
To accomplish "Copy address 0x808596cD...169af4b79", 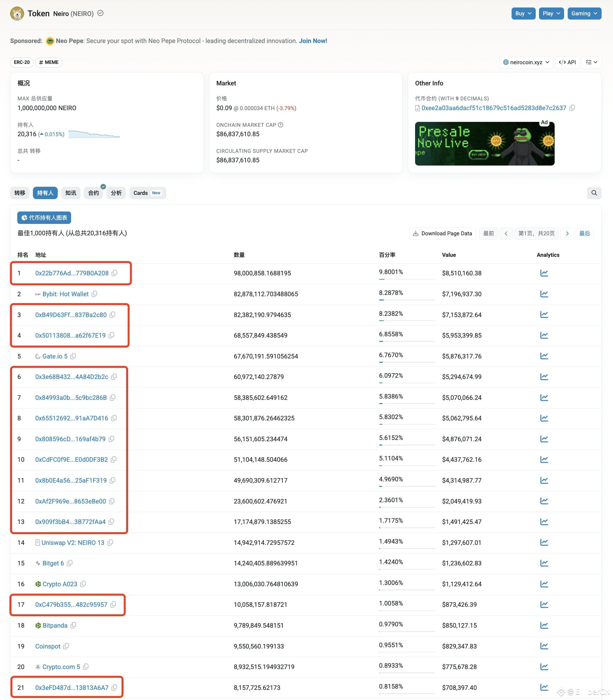I will 112,439.
